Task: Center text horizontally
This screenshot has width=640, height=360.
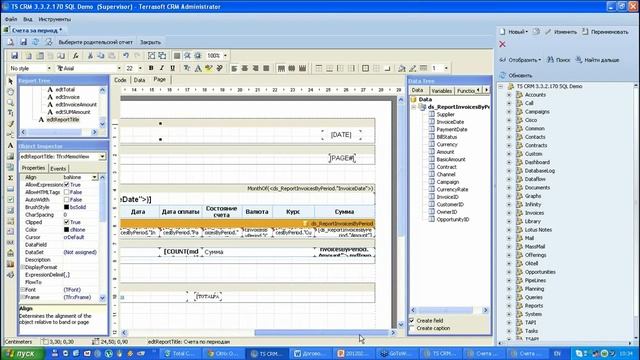Action: click(x=245, y=68)
